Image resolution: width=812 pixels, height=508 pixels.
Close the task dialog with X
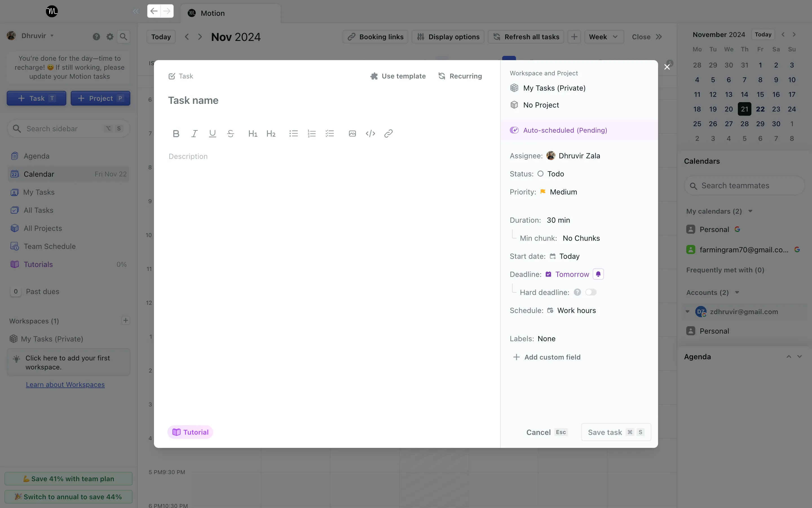point(667,67)
